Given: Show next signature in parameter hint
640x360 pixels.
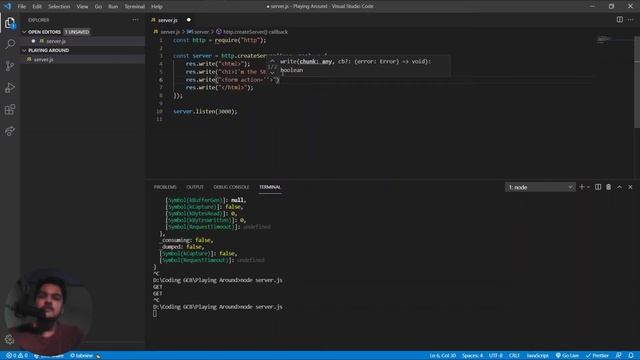Looking at the screenshot, I should coord(272,73).
